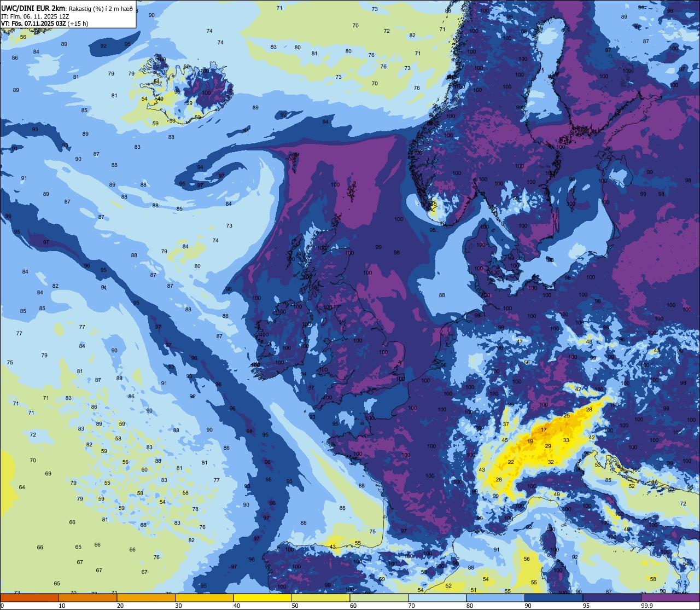Screen dimensions: 700x610
Task: Click humidity value '32' in the yellow Alpine area
Action: point(551,462)
